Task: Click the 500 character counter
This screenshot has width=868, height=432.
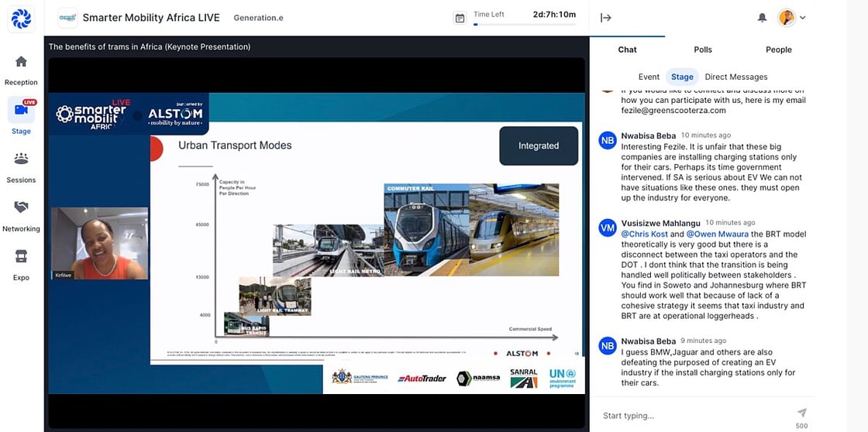Action: pyautogui.click(x=801, y=426)
